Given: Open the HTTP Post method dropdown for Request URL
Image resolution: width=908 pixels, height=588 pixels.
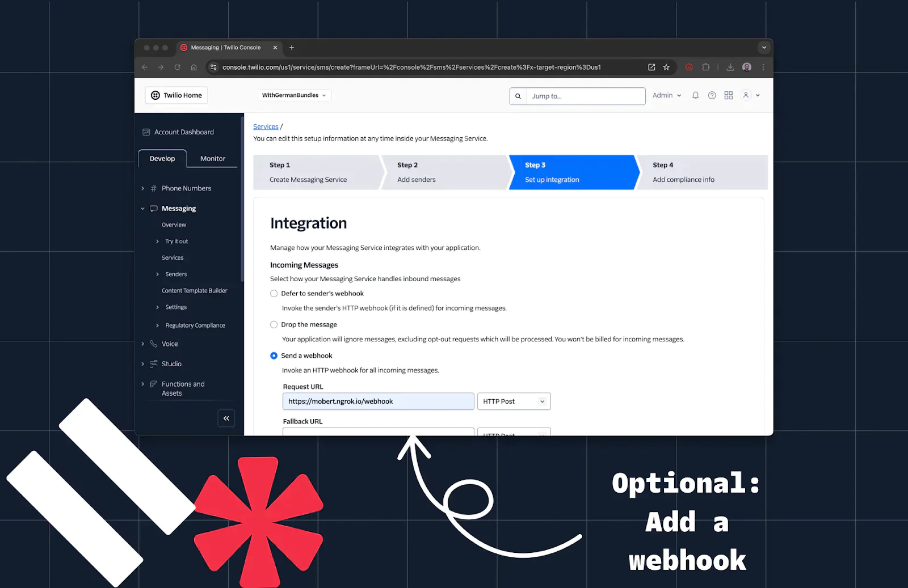Looking at the screenshot, I should coord(514,401).
